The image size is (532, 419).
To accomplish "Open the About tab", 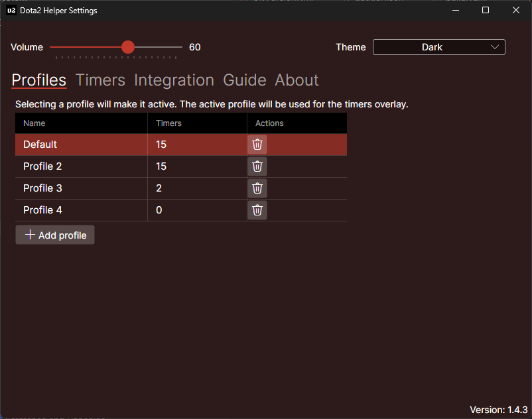I will click(x=296, y=80).
